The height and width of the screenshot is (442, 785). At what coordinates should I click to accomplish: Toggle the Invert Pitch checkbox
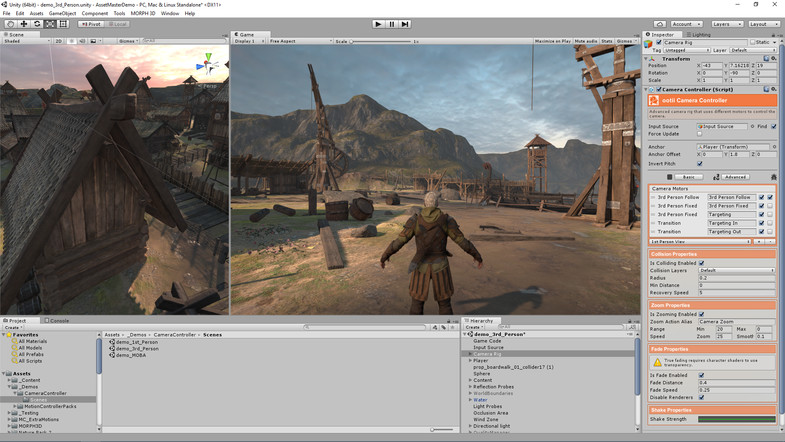pos(700,163)
